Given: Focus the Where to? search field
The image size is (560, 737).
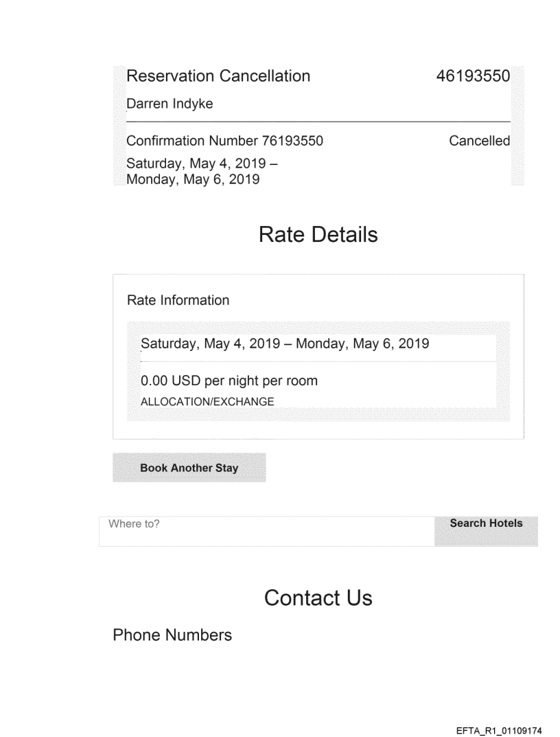Looking at the screenshot, I should pyautogui.click(x=268, y=530).
